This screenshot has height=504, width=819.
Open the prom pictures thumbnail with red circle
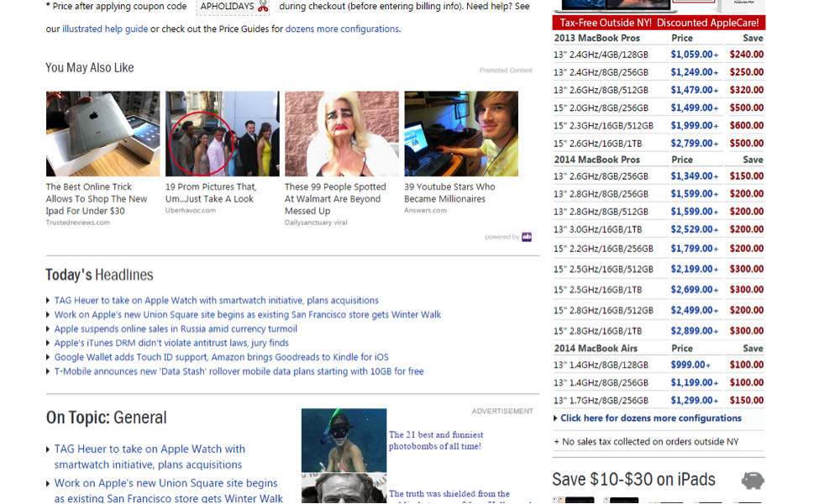tap(222, 134)
